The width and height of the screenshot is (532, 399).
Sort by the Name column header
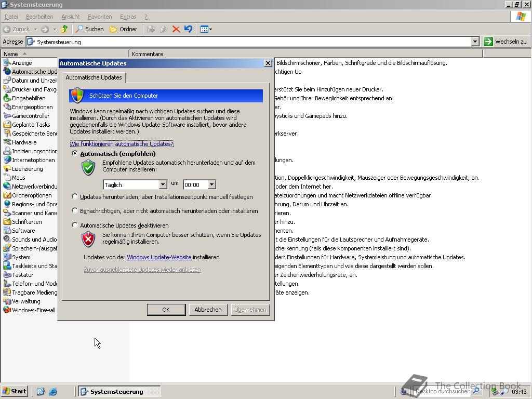click(x=65, y=54)
